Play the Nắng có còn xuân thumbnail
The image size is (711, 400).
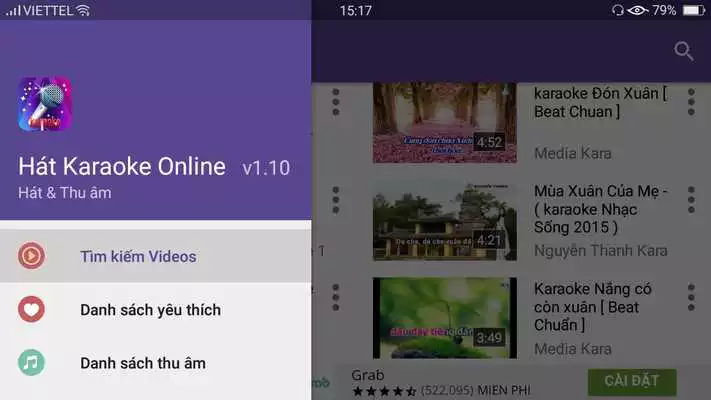click(x=444, y=318)
